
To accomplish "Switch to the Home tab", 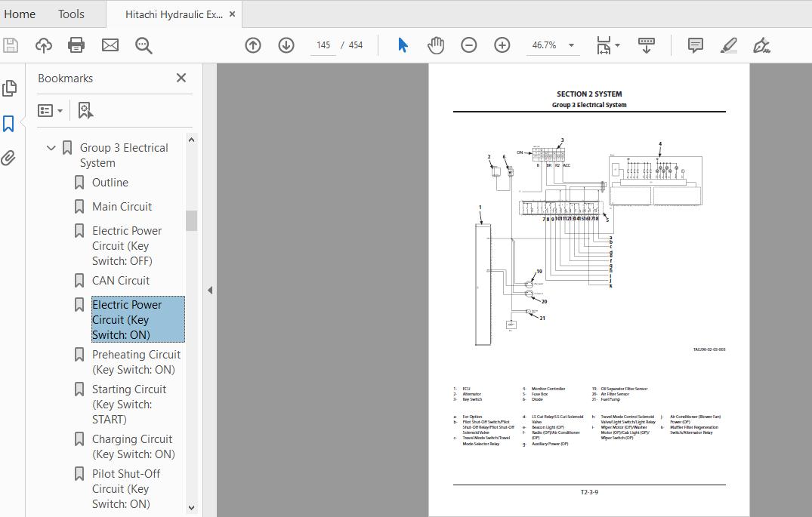I will (x=20, y=14).
